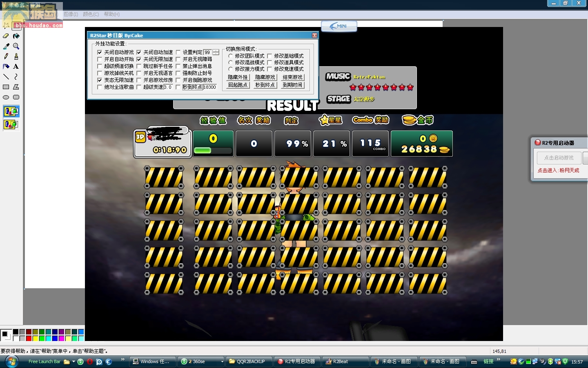
Task: Adjust the 设置判定 spinner arrows
Action: click(x=216, y=52)
